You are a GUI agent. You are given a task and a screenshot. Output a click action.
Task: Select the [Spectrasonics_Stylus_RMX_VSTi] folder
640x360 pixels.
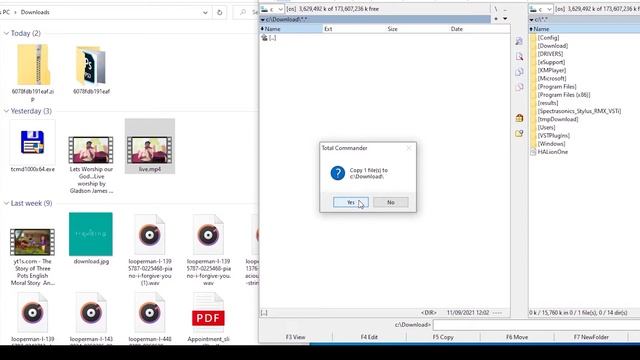579,111
